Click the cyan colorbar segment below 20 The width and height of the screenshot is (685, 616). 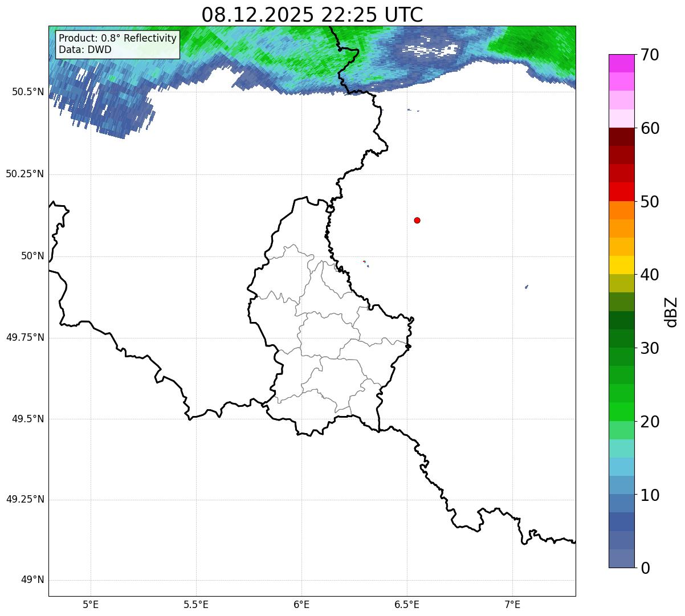pyautogui.click(x=622, y=448)
